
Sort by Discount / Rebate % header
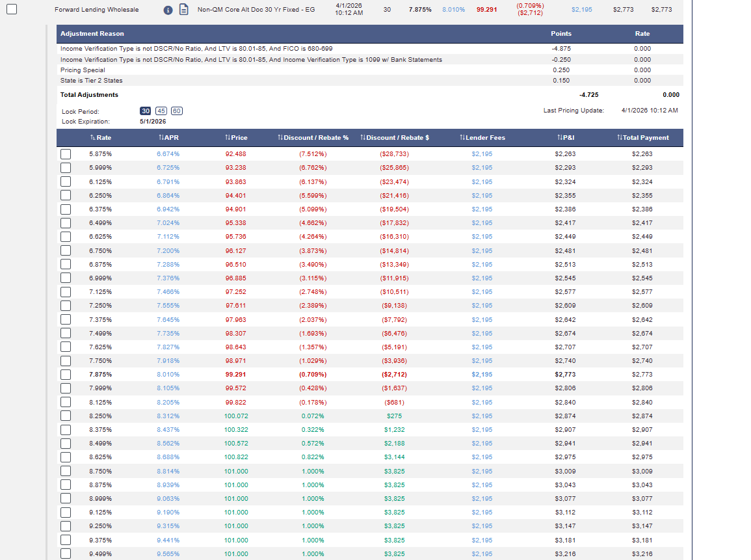tap(313, 137)
